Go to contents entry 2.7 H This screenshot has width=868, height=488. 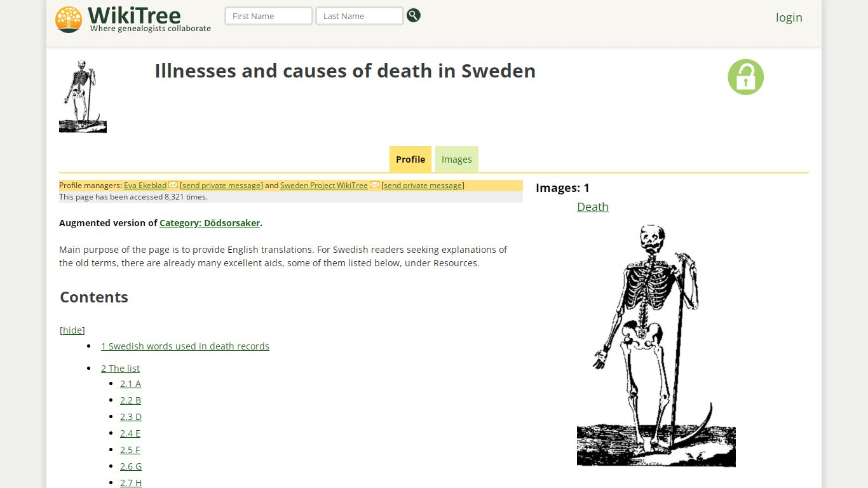coord(131,483)
